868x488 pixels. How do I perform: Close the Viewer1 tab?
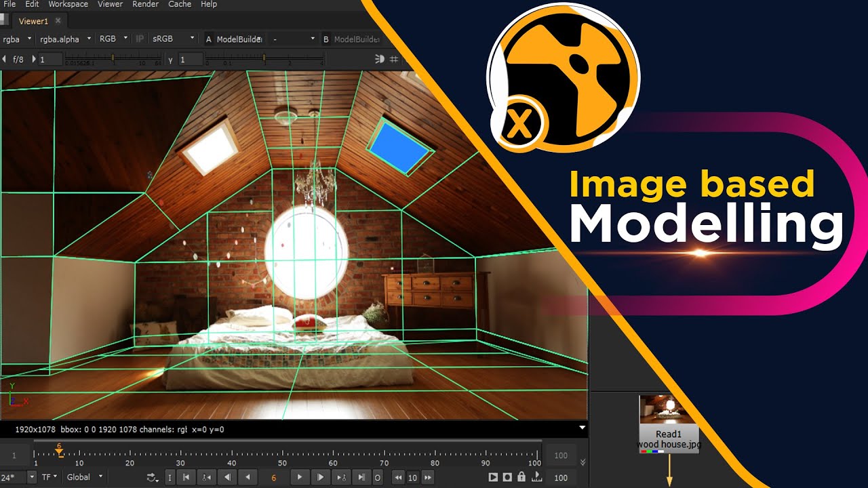tap(58, 22)
